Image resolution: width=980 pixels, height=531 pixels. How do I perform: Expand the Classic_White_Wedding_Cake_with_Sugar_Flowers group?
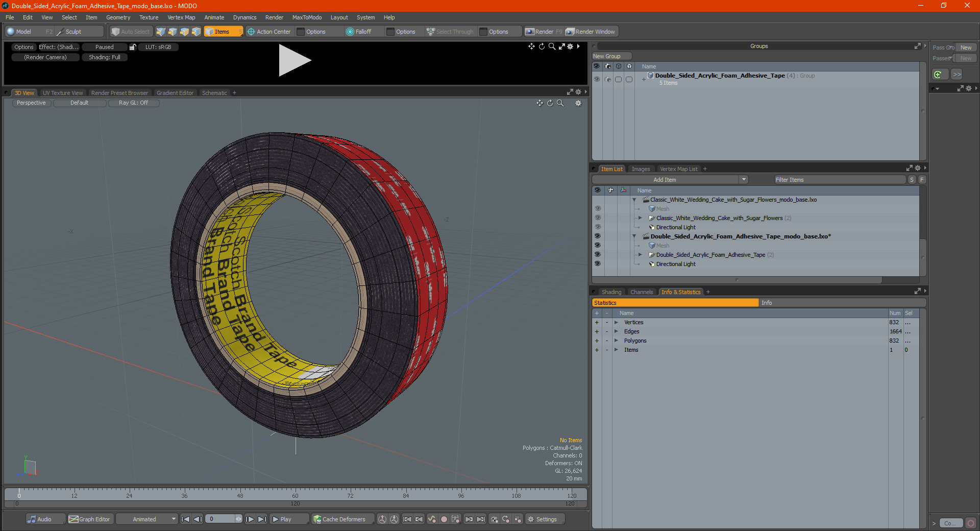640,218
